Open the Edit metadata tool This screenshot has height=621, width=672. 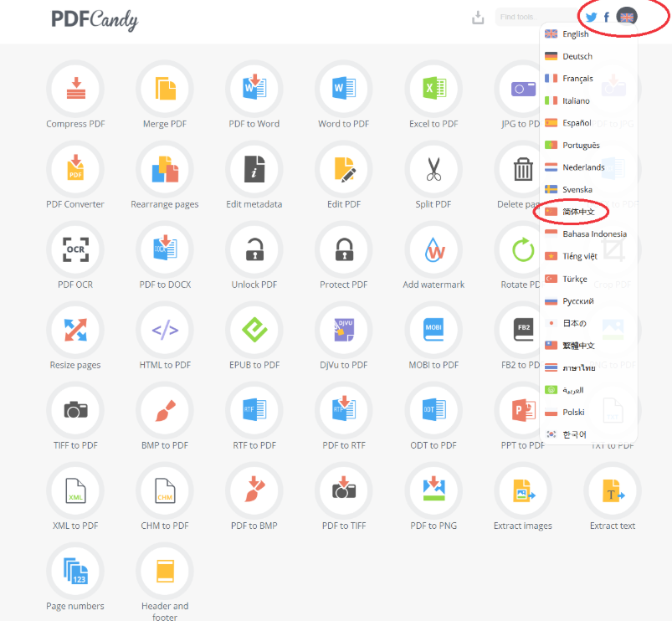254,169
